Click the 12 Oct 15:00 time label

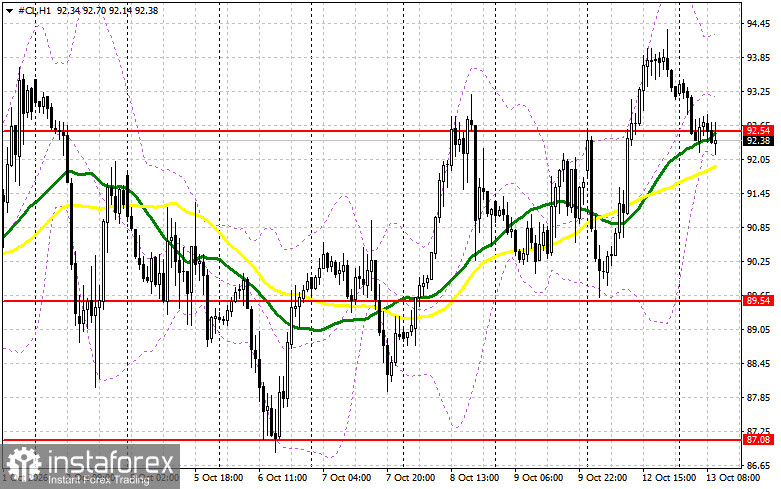[669, 478]
